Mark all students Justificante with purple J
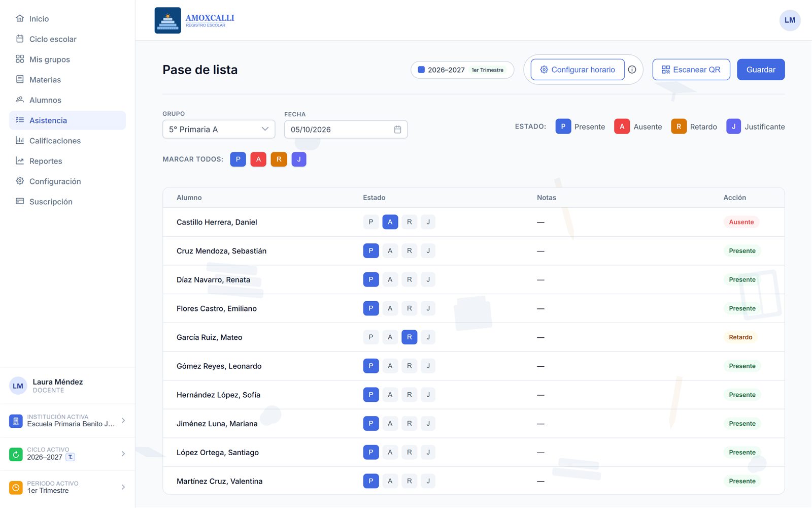This screenshot has width=812, height=508. click(x=299, y=160)
